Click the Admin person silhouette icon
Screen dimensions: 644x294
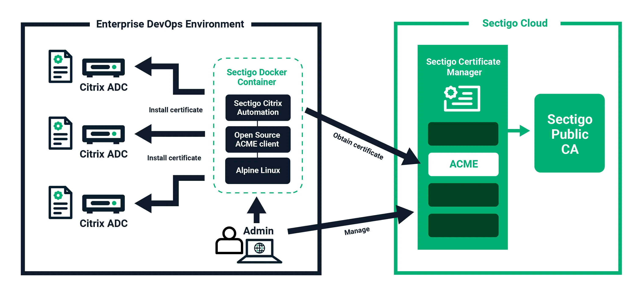click(229, 240)
